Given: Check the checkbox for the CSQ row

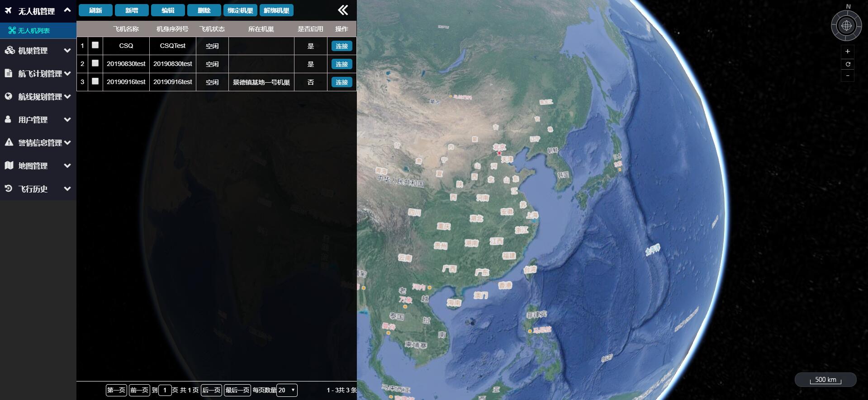Looking at the screenshot, I should [95, 45].
